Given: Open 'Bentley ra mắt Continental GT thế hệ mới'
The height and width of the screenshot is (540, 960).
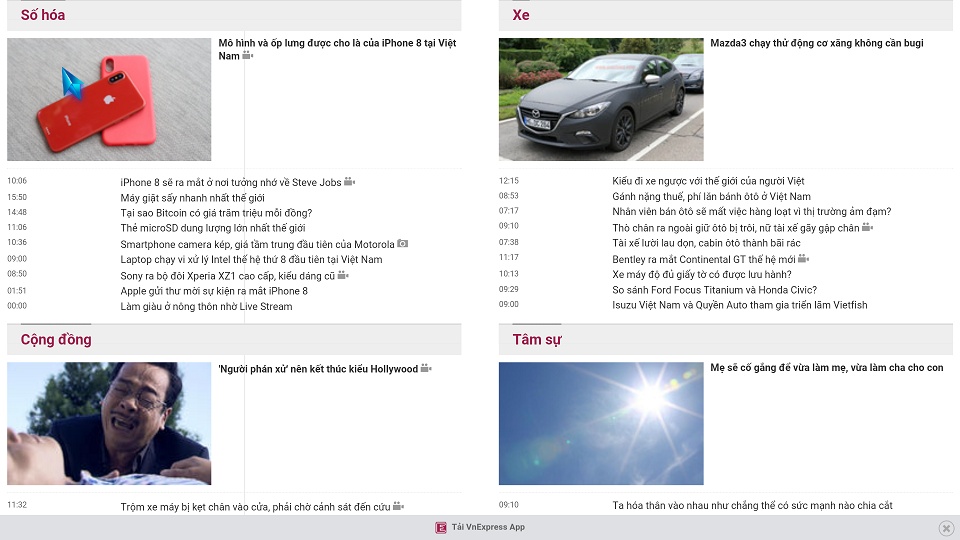Looking at the screenshot, I should (704, 260).
